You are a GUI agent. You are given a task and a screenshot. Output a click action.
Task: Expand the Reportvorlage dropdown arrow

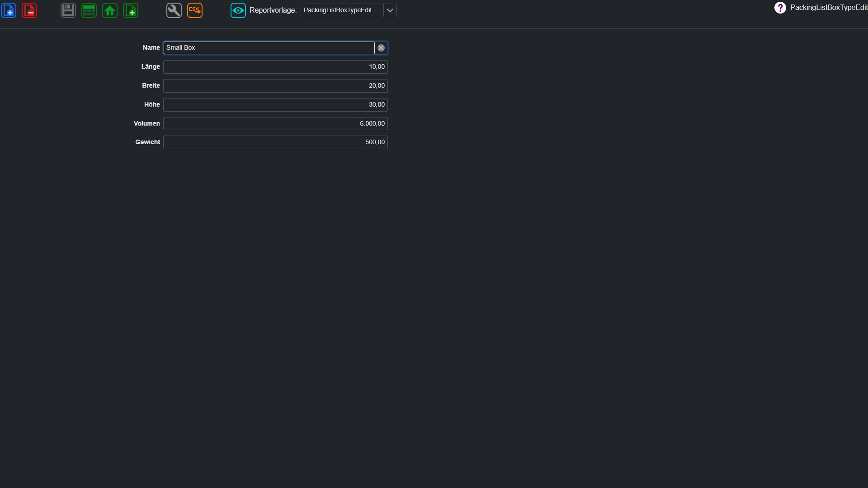click(x=390, y=10)
